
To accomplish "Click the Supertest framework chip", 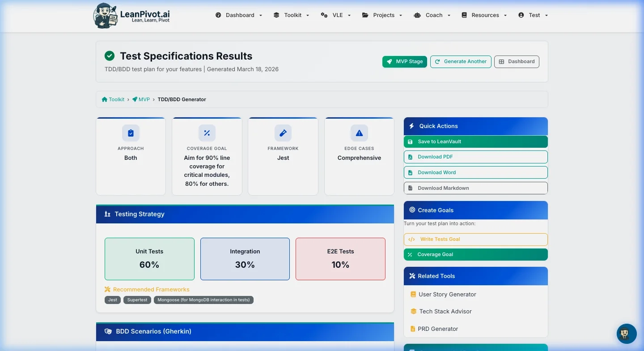I will 137,300.
